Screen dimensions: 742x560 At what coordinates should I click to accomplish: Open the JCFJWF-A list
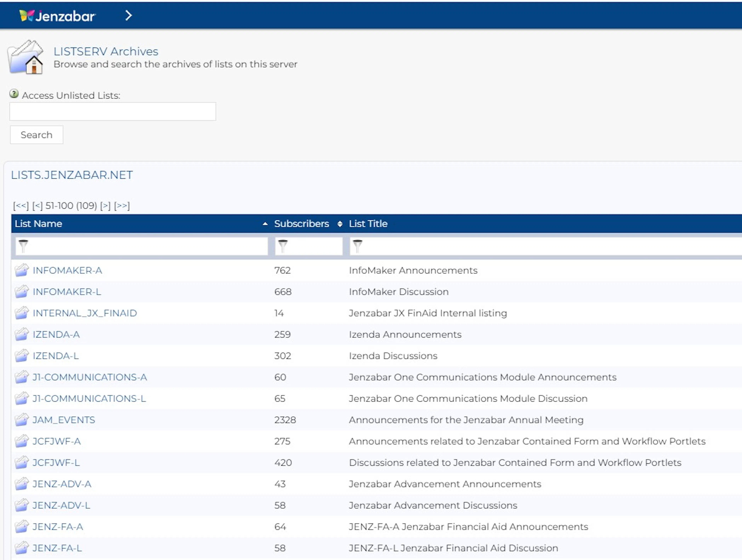(57, 442)
